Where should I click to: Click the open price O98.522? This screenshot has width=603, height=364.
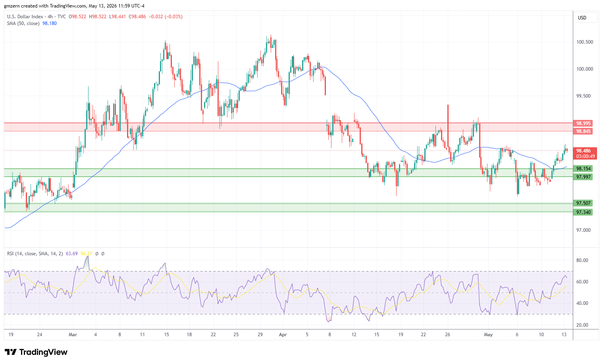tap(77, 17)
